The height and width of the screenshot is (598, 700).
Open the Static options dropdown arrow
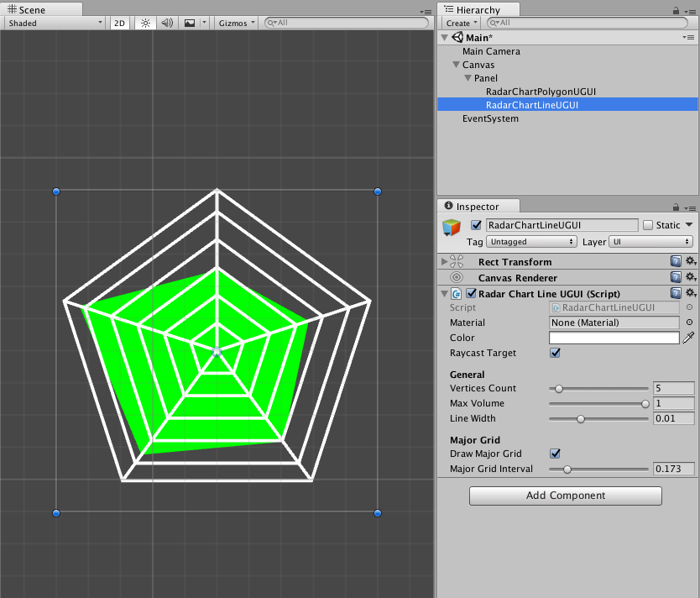tap(689, 224)
